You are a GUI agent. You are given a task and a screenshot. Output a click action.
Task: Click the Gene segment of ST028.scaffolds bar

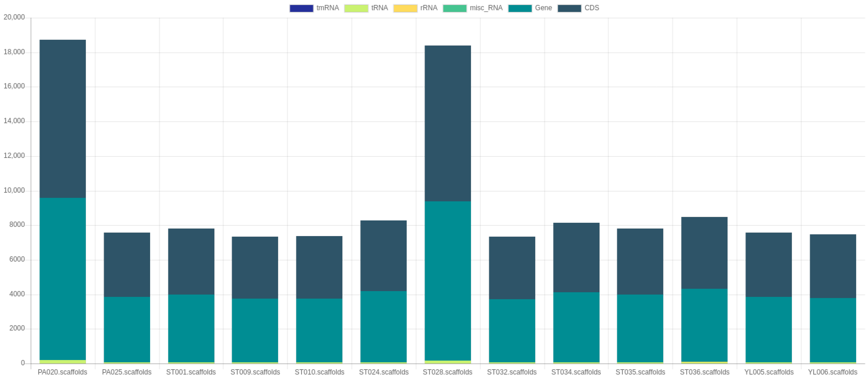(x=447, y=281)
